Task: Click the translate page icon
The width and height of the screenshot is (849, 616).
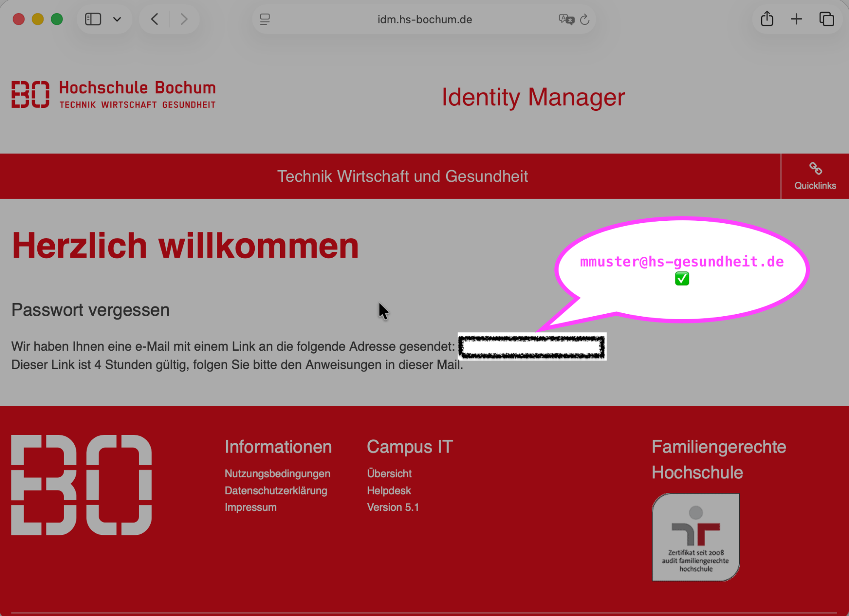Action: [x=566, y=19]
